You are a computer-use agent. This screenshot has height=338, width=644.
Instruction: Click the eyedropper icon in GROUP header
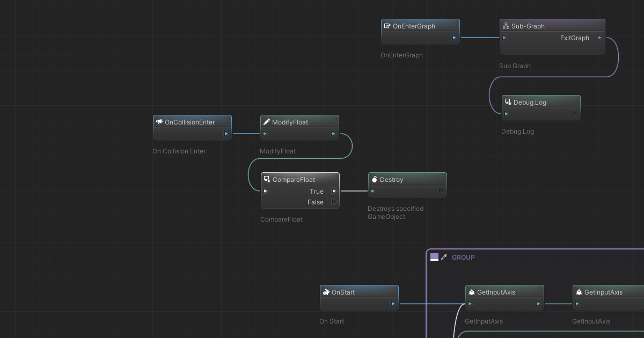(444, 258)
